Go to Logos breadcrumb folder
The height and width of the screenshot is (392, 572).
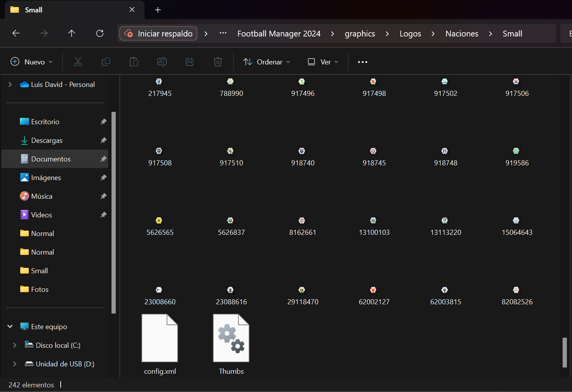tap(410, 33)
